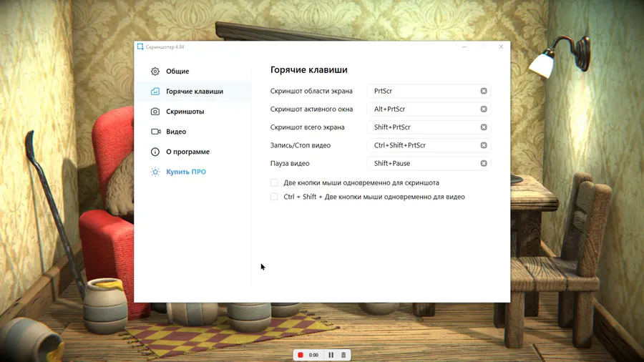Image resolution: width=644 pixels, height=362 pixels.
Task: Click the Пауза видео label
Action: click(290, 163)
